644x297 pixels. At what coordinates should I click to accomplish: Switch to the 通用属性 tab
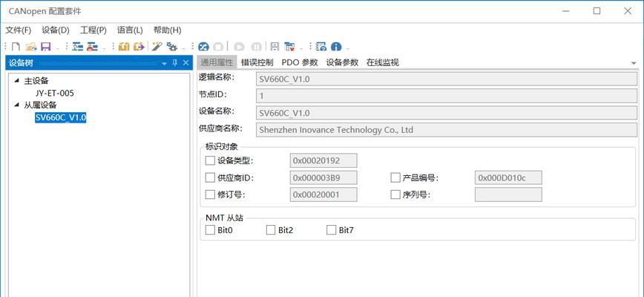click(217, 62)
